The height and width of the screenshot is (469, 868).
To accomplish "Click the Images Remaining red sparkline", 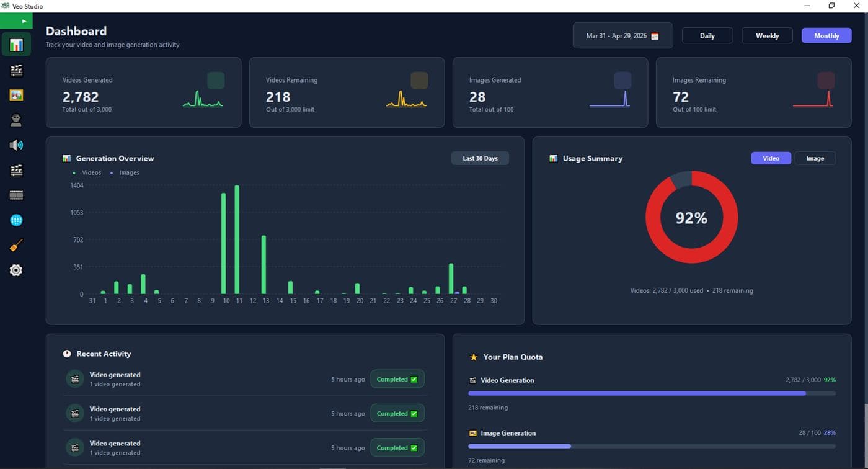I will click(x=813, y=99).
